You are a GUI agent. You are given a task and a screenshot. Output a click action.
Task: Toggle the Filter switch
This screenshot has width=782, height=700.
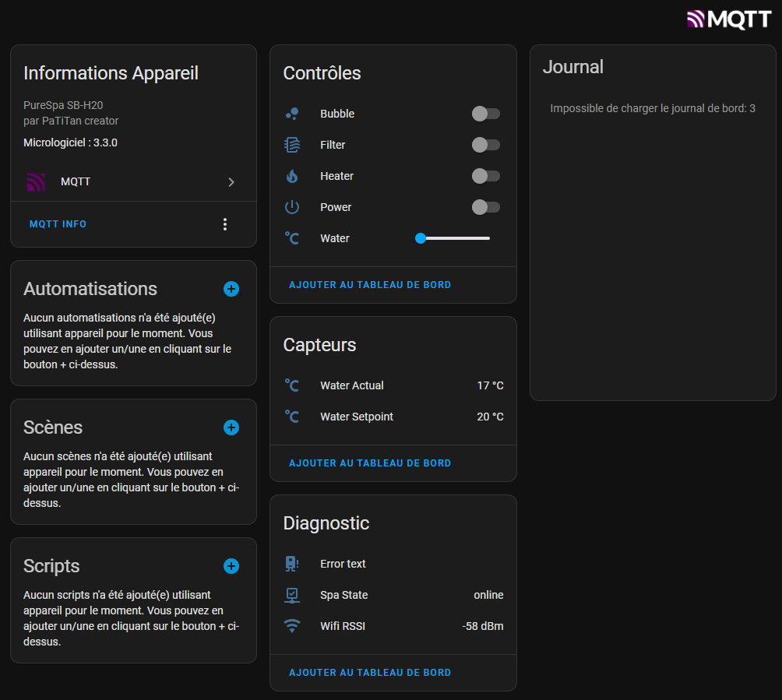(485, 145)
